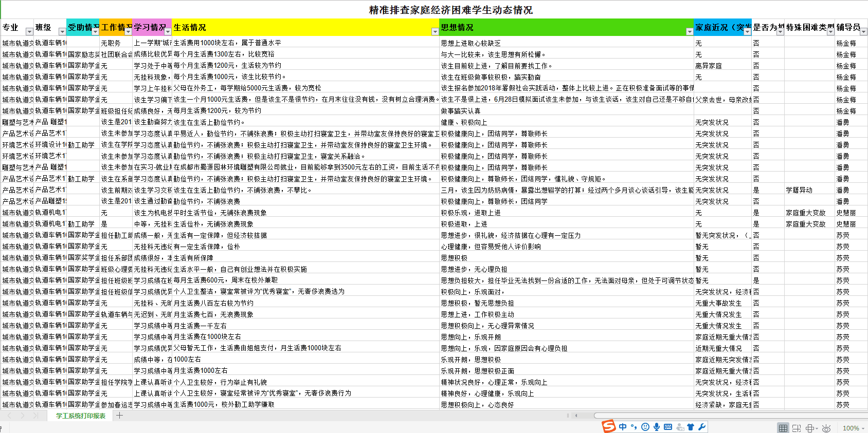This screenshot has width=868, height=433.
Task: Expand filter for 思想情况 column
Action: point(689,32)
